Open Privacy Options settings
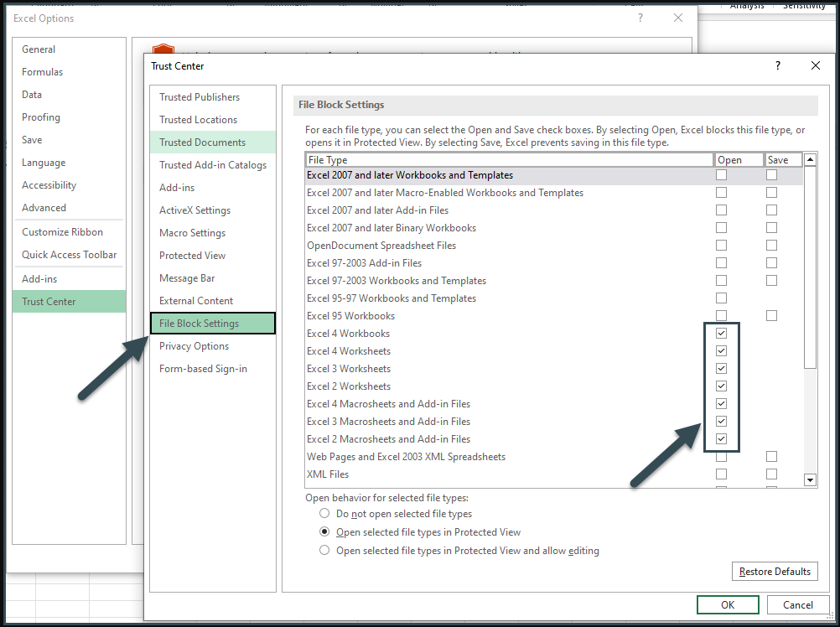This screenshot has width=840, height=627. coord(194,345)
